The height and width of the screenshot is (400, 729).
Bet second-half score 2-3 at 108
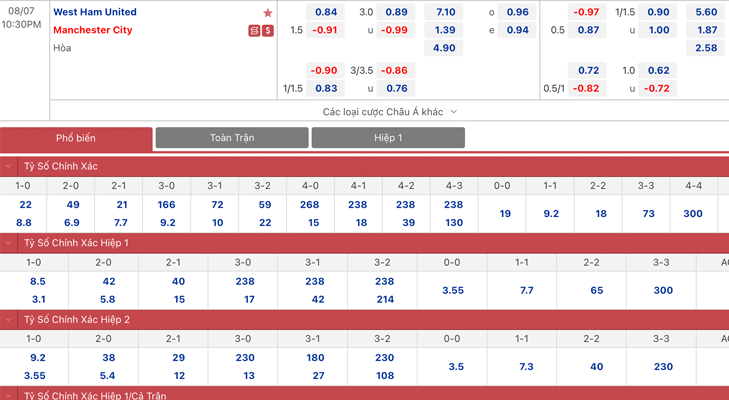(x=385, y=376)
